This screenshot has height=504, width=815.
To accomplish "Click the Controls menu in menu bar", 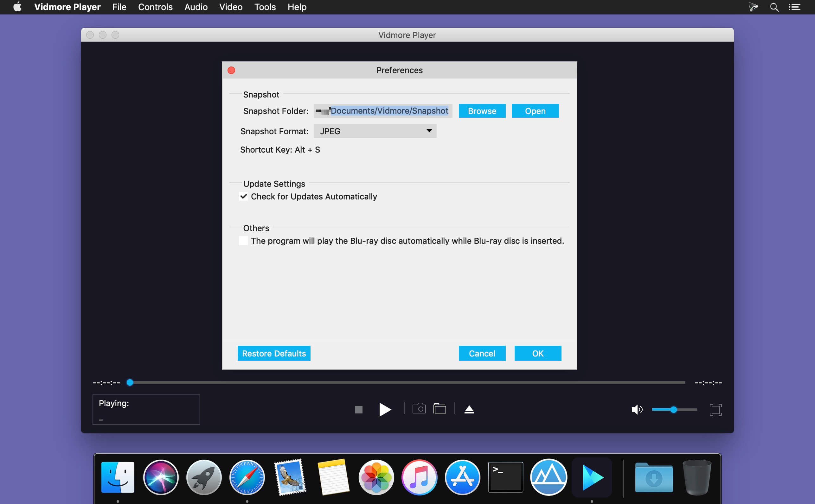I will click(155, 7).
